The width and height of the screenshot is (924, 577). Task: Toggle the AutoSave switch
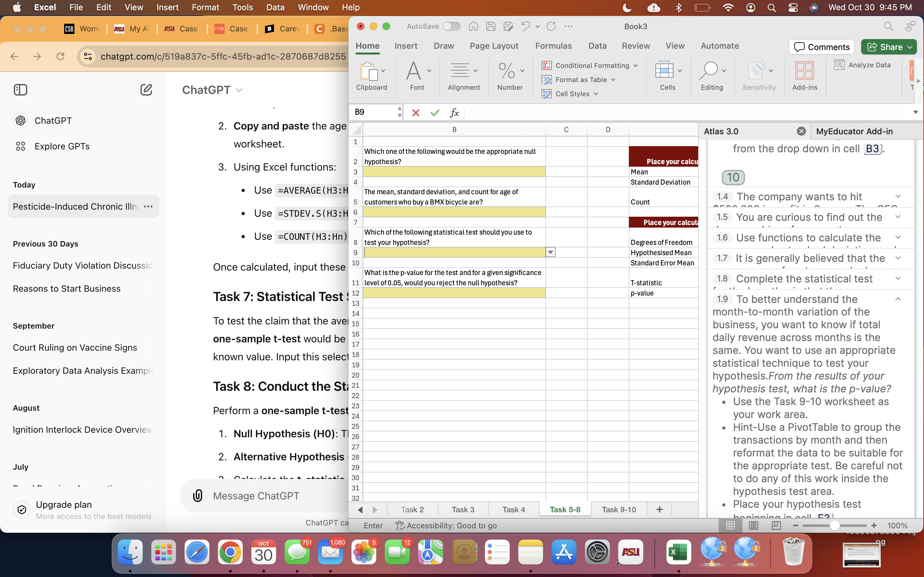(451, 26)
